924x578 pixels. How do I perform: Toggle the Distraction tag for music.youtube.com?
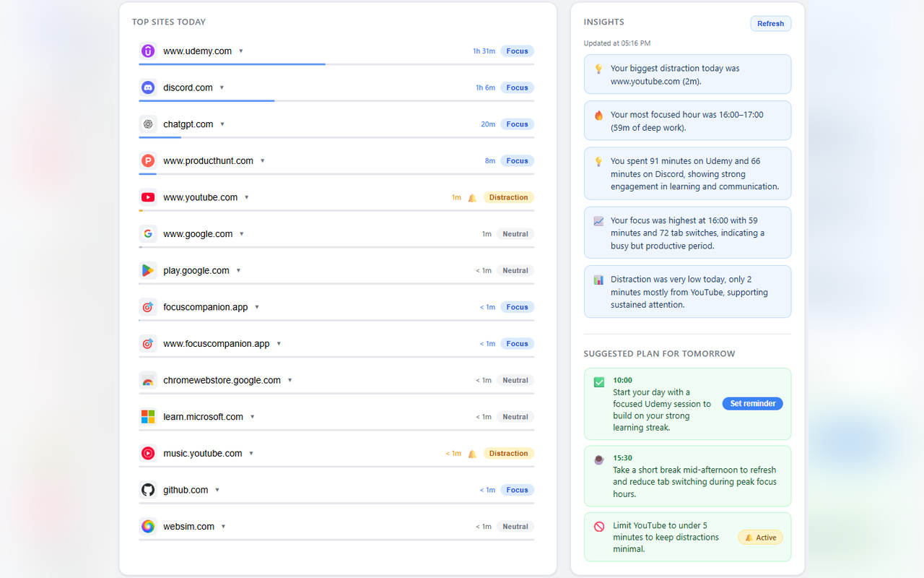(x=509, y=454)
